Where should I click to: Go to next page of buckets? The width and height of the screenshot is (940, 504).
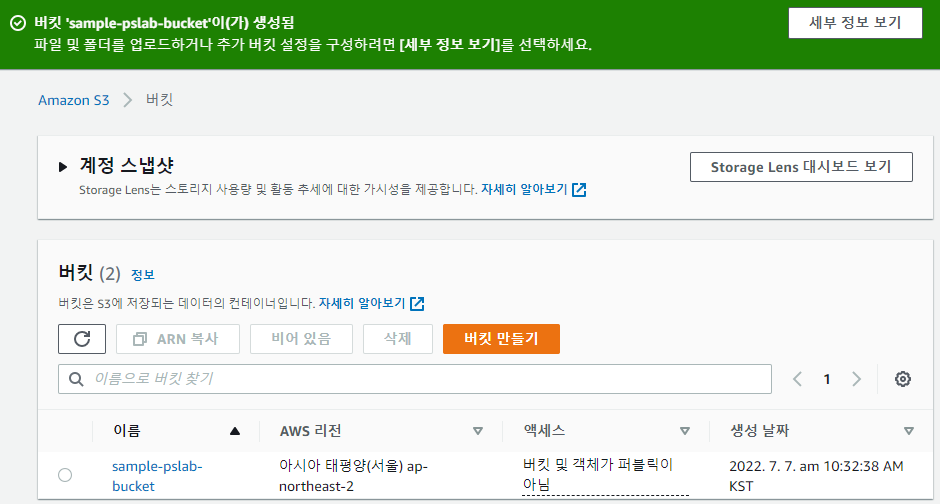(856, 379)
